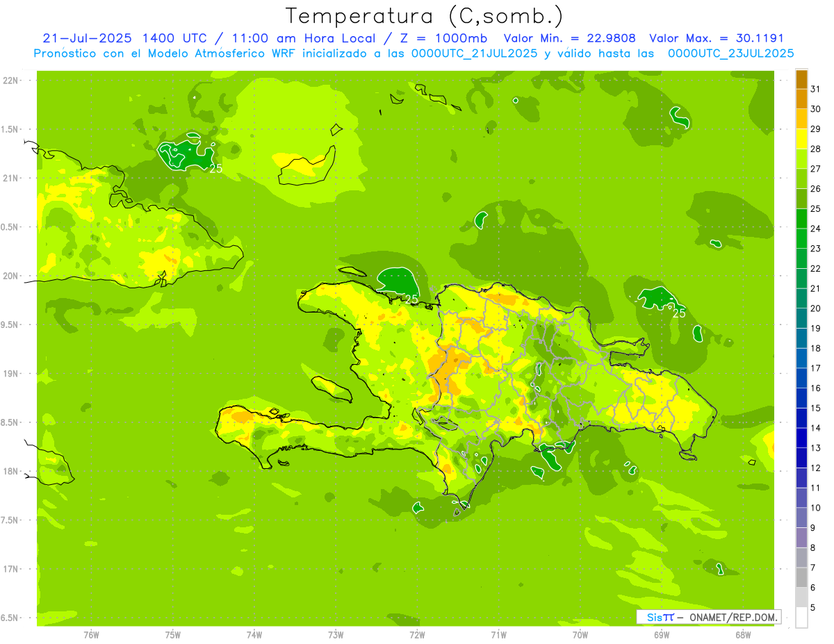Pick the gray colorbar segment between 6 and 7
The image size is (834, 644).
[801, 578]
